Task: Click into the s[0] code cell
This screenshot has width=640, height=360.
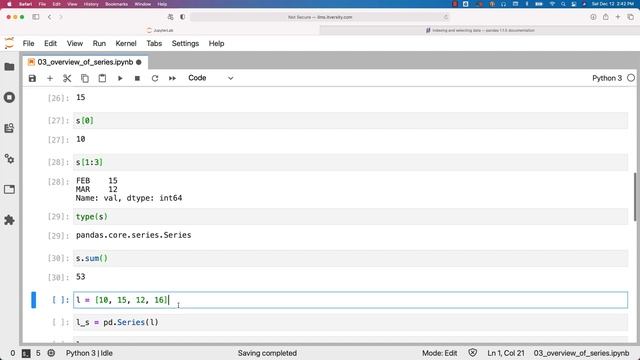Action: tap(350, 121)
